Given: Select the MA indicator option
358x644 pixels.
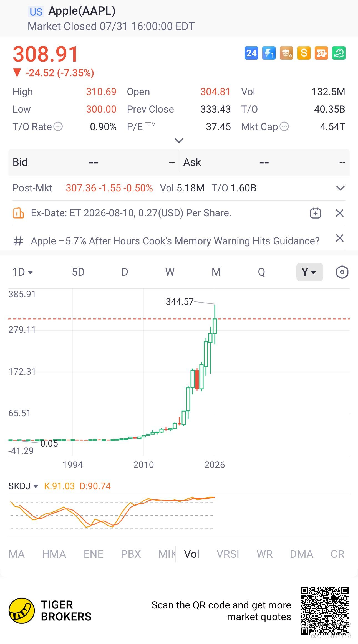Looking at the screenshot, I should 17,554.
